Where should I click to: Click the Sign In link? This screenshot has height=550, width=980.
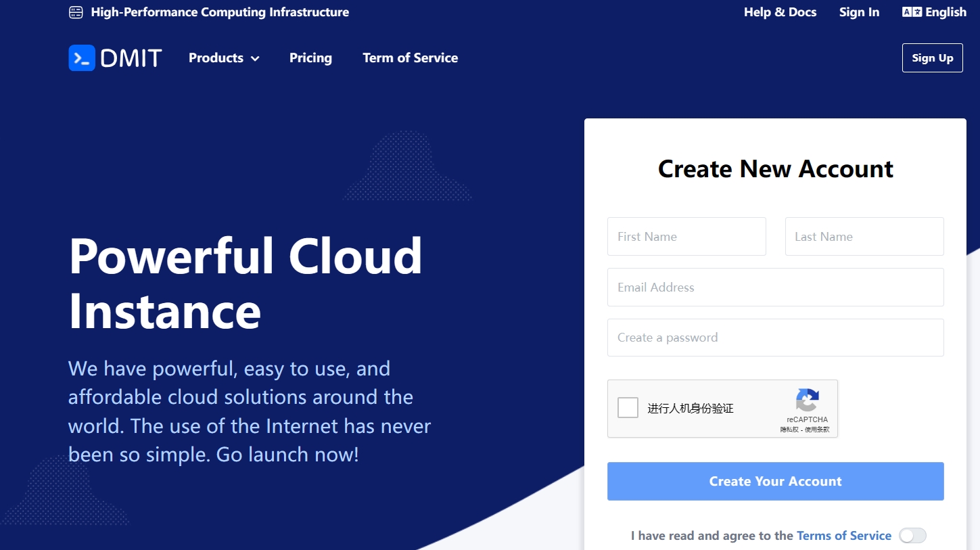(859, 12)
